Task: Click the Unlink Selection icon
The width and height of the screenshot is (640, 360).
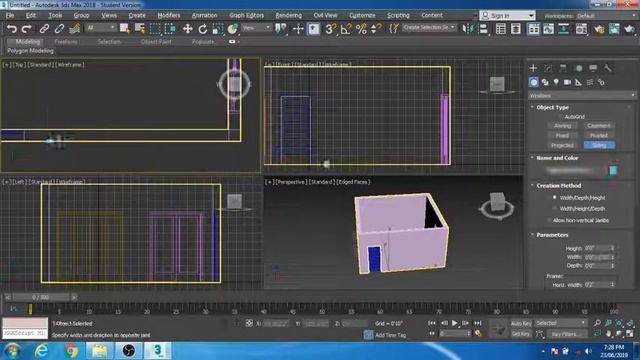Action: [59, 29]
